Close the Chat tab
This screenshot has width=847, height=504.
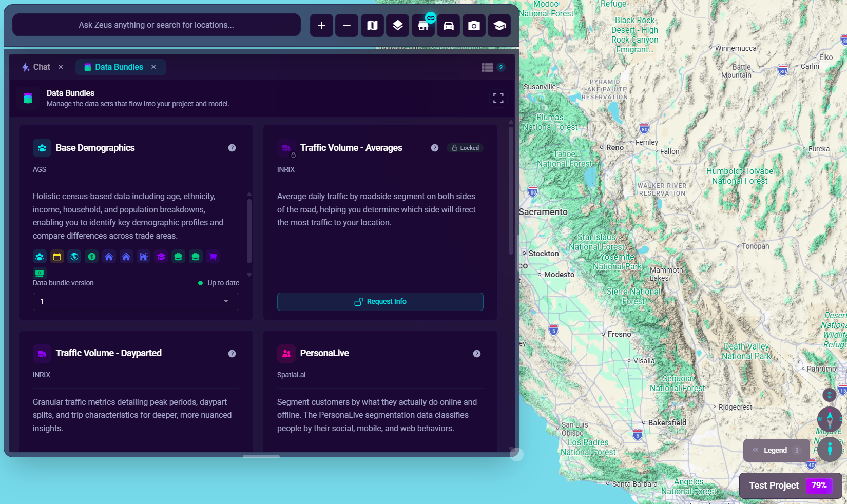[61, 67]
